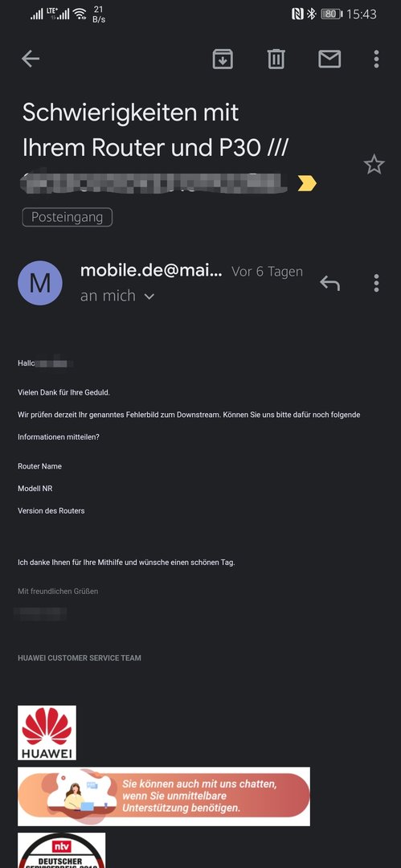Tap the battery indicator in status bar
The height and width of the screenshot is (868, 401).
[331, 14]
